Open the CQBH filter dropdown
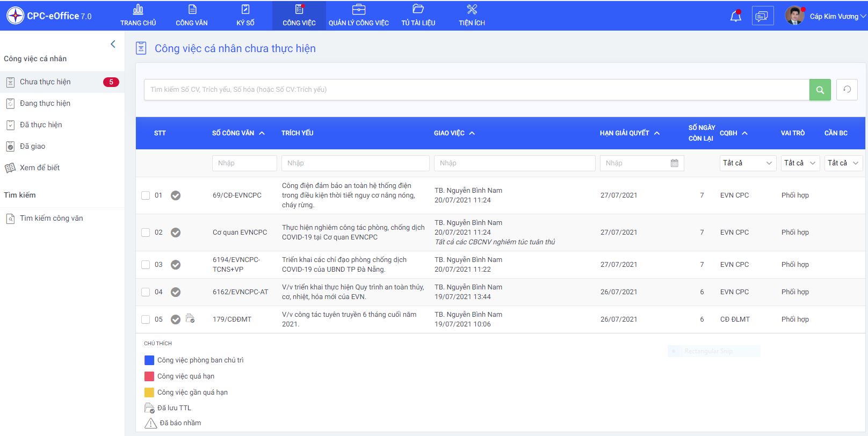Viewport: 868px width, 436px height. click(x=748, y=163)
